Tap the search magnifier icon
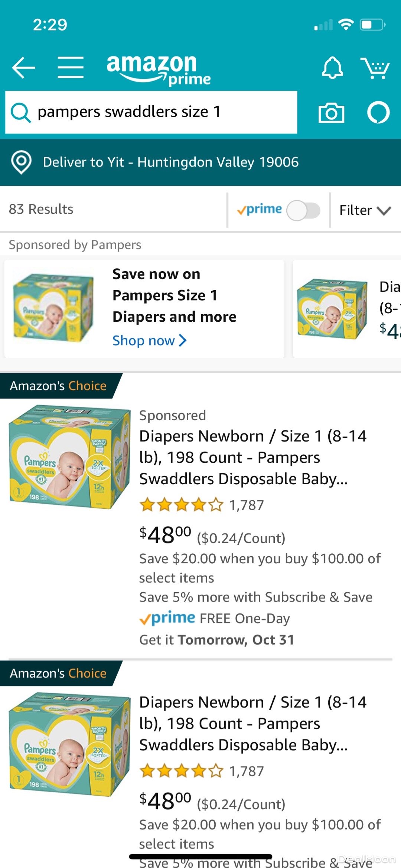 coord(20,112)
